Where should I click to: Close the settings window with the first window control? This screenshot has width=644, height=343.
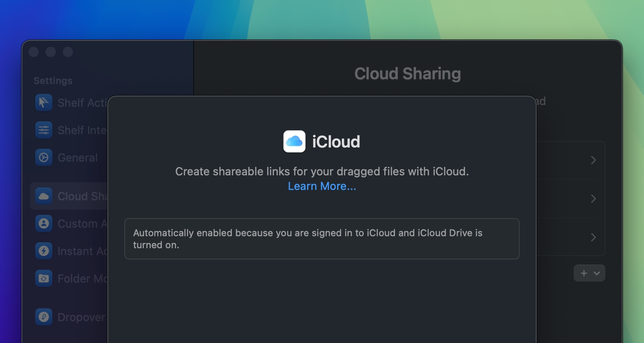tap(33, 52)
